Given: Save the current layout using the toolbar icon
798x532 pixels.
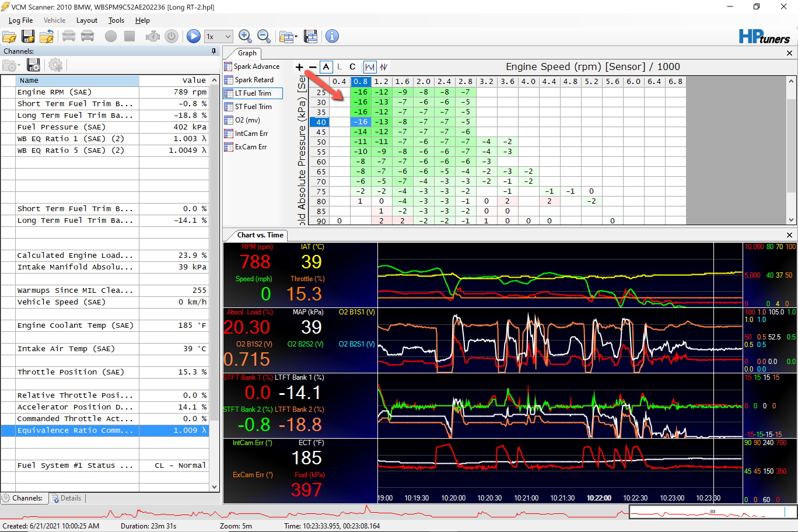Looking at the screenshot, I should tap(311, 36).
